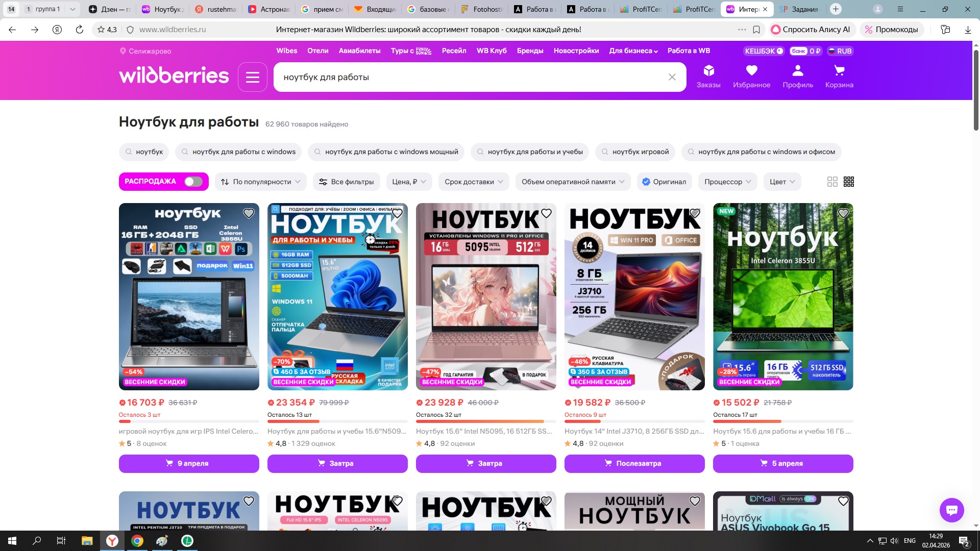Select the ноутбук игровой search suggestion
The image size is (980, 551).
[635, 152]
